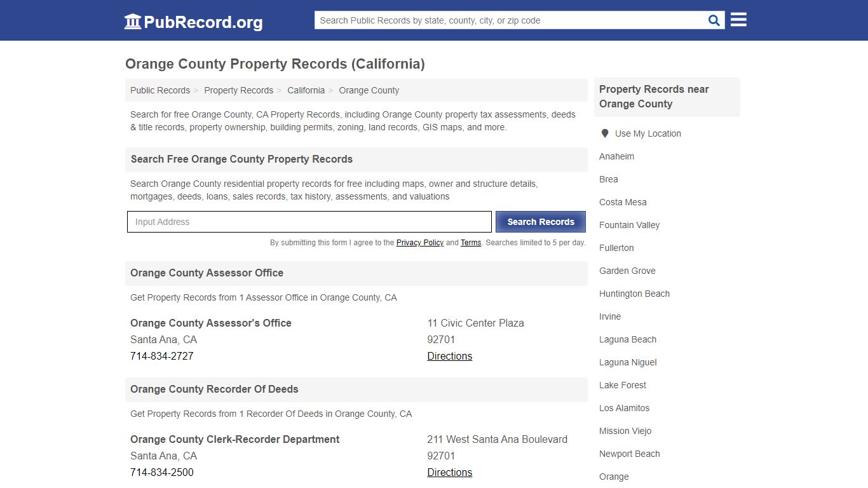Viewport: 868px width, 488px height.
Task: Click the Input Address field
Action: (x=309, y=222)
